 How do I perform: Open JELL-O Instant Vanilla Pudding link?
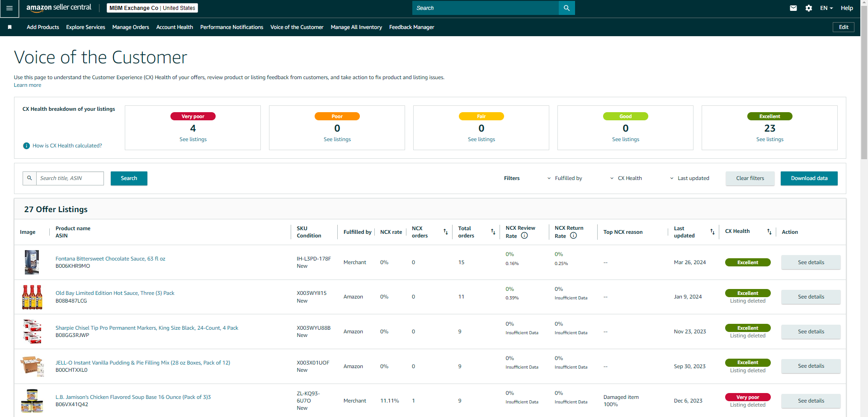click(x=143, y=363)
